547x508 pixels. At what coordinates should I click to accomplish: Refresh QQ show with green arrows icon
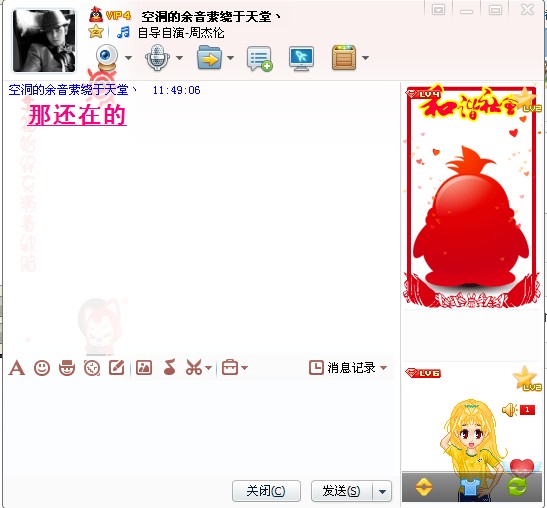click(x=518, y=487)
